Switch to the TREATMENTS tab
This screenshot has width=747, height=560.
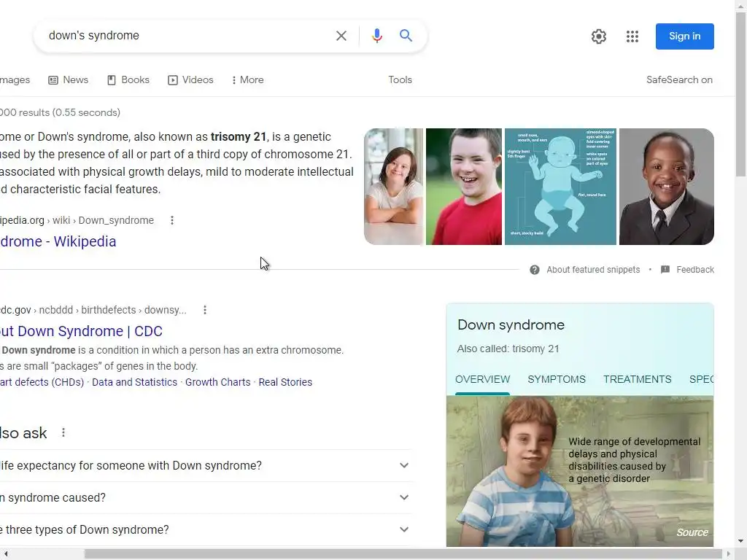click(637, 379)
